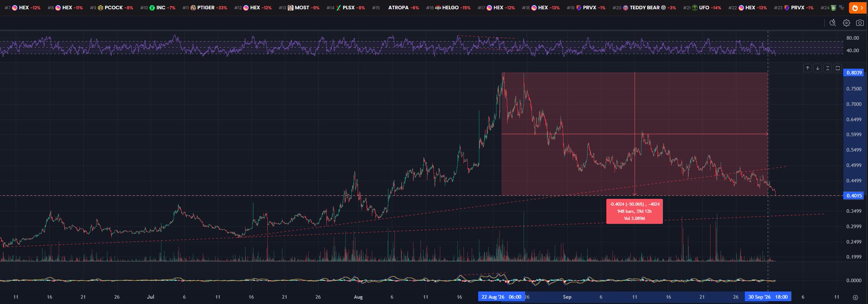Screen dimensions: 868x304
Task: Click the Sep label on time axis
Action: pos(568,297)
